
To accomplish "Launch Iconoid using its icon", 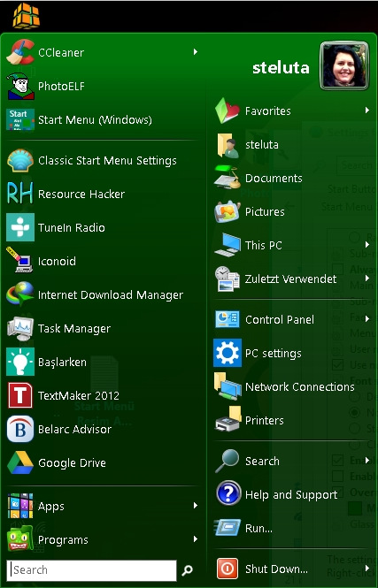I will (x=20, y=261).
